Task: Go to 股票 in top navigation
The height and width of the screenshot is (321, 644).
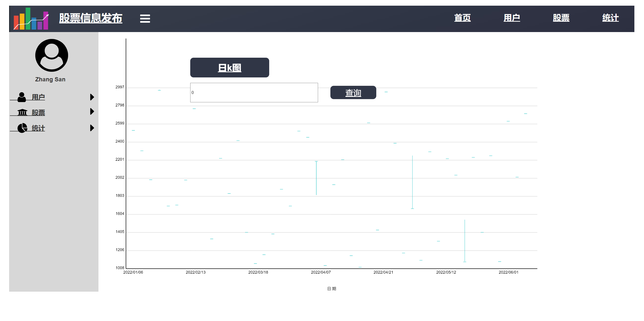Action: point(561,18)
